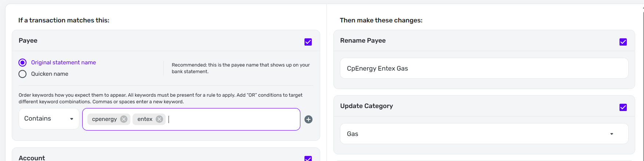Click the Account section header

pos(32,158)
